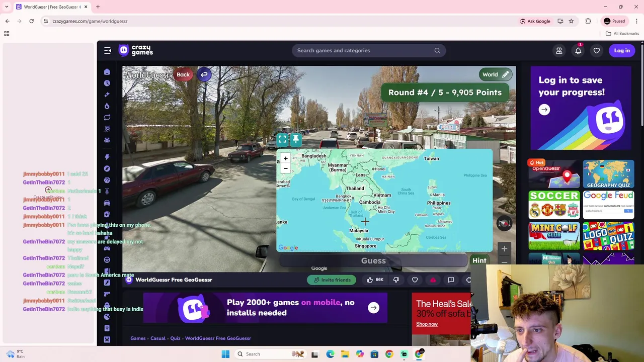Open Windows Start menu
The width and height of the screenshot is (644, 362).
click(x=225, y=354)
